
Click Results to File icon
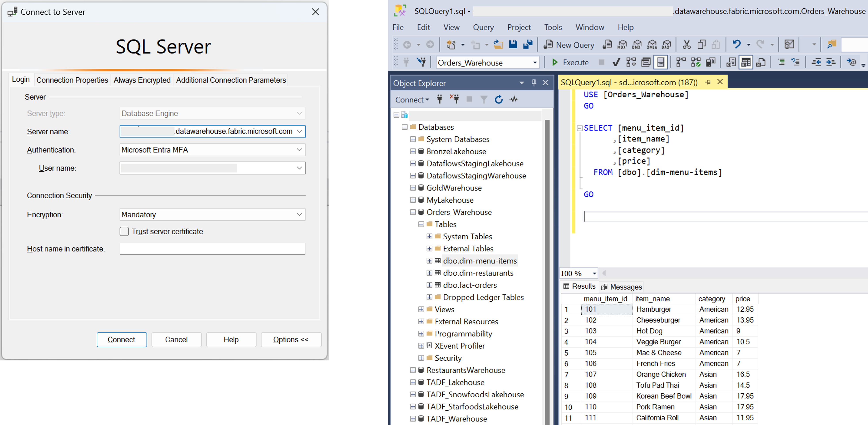[x=760, y=62]
